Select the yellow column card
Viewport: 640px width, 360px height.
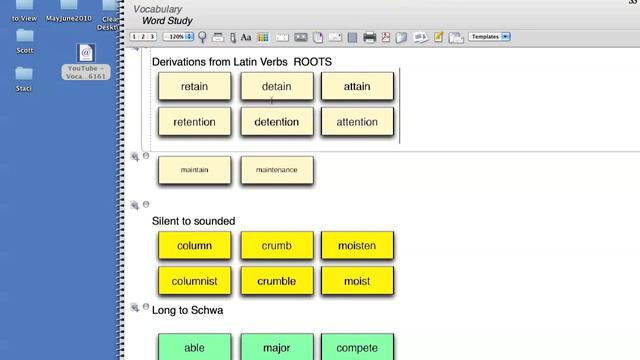(x=195, y=245)
